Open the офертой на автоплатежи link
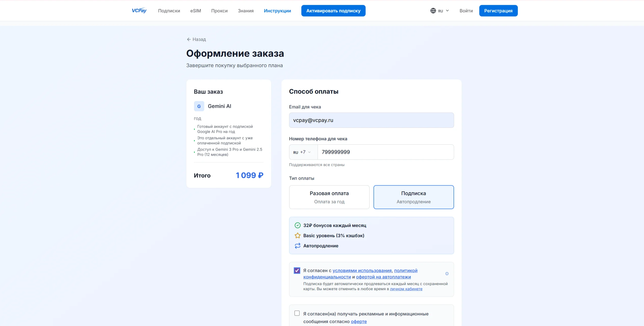This screenshot has width=644, height=326. 383,277
